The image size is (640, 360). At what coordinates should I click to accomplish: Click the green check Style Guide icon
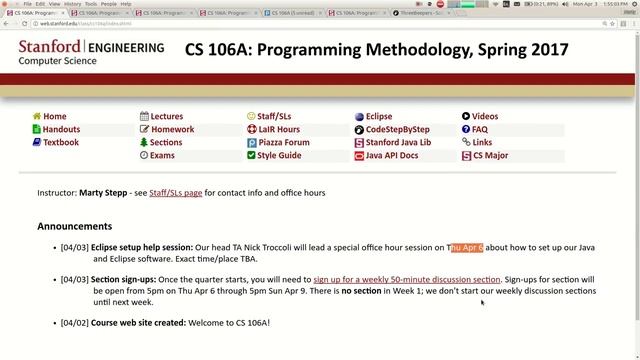(251, 155)
